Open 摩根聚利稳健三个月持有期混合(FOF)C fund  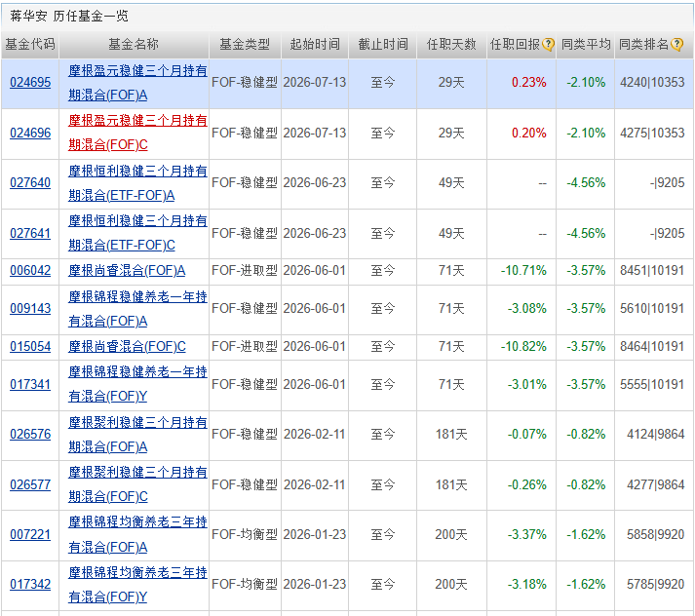point(137,484)
